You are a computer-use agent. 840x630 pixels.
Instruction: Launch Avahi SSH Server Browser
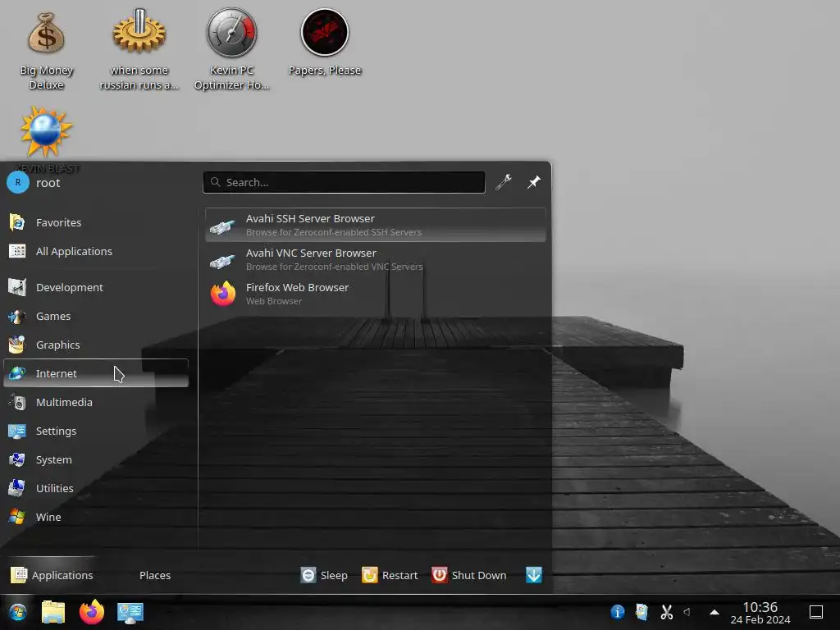coord(376,225)
